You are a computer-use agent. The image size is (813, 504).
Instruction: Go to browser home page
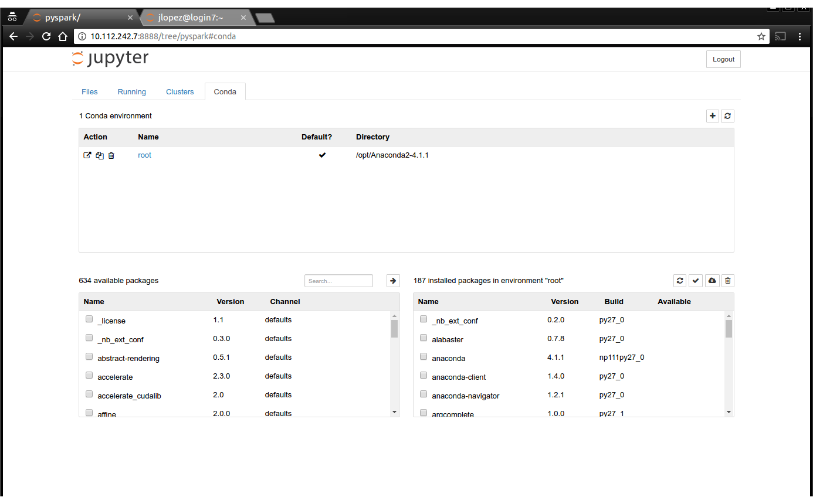[63, 36]
